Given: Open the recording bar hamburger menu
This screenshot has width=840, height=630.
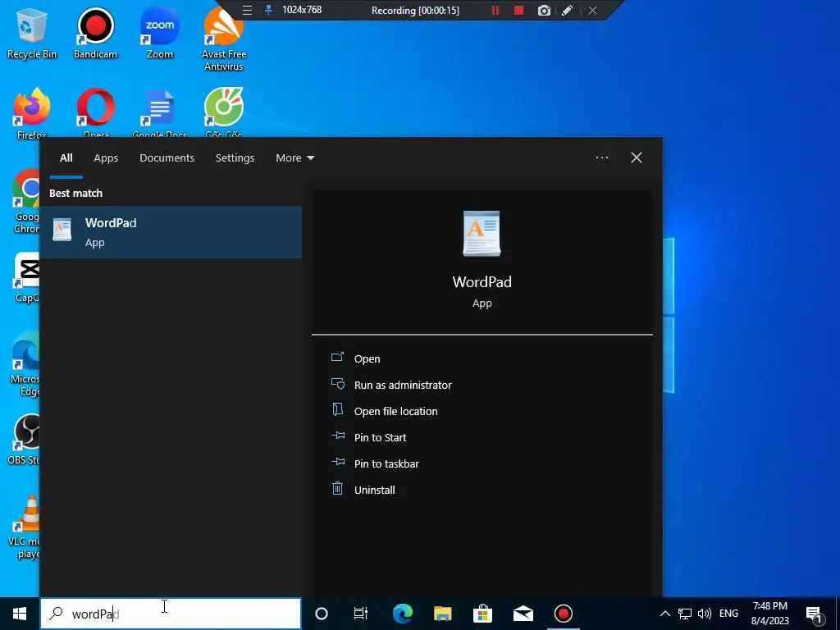Looking at the screenshot, I should [247, 10].
